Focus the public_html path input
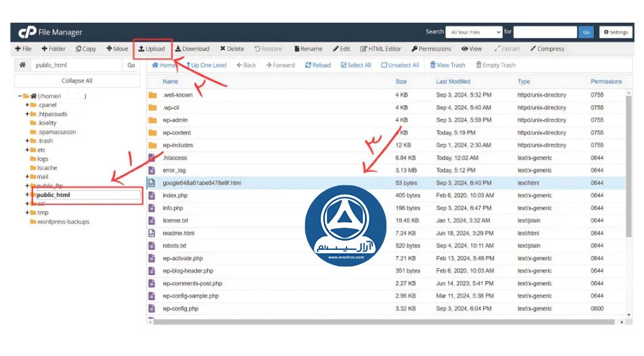The height and width of the screenshot is (356, 644). click(x=77, y=65)
